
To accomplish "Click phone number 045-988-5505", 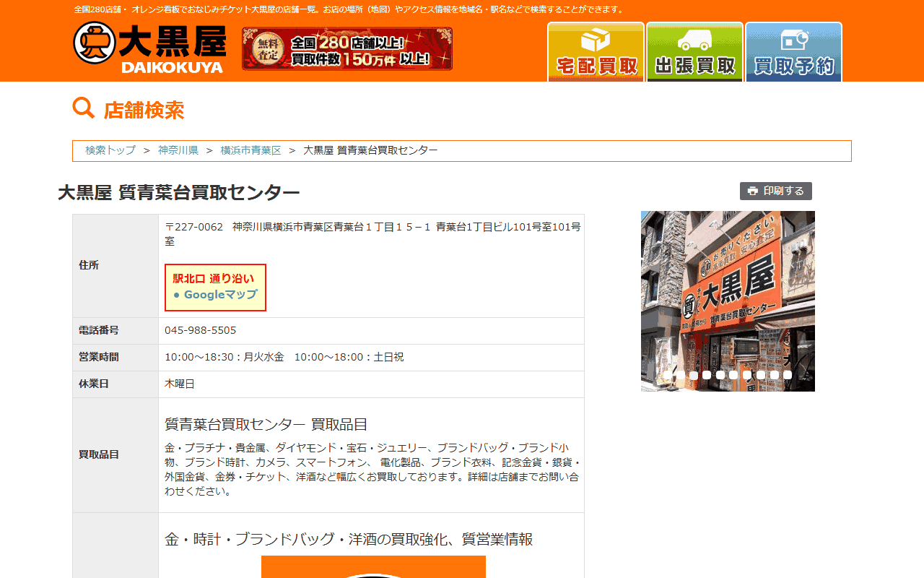I will [x=201, y=330].
